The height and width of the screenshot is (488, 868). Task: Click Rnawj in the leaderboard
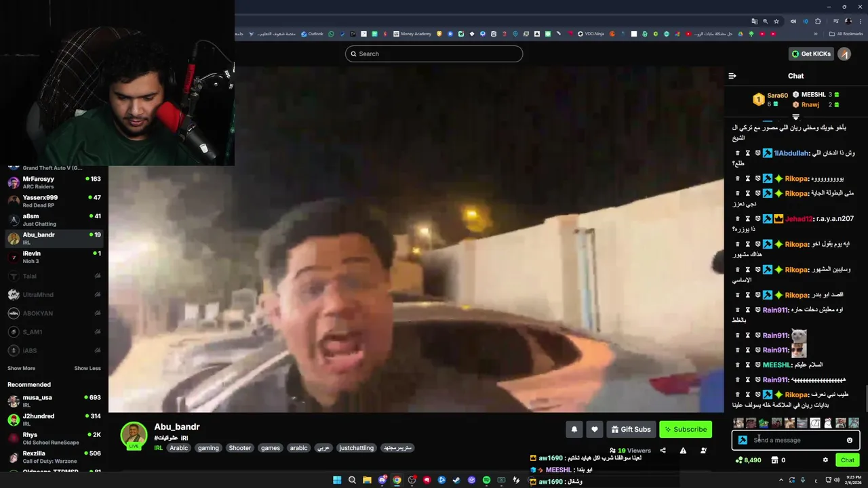810,104
